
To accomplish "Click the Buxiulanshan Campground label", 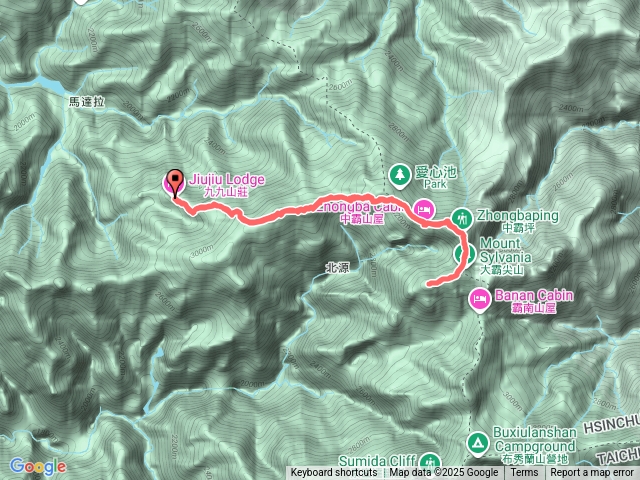I will [x=535, y=445].
